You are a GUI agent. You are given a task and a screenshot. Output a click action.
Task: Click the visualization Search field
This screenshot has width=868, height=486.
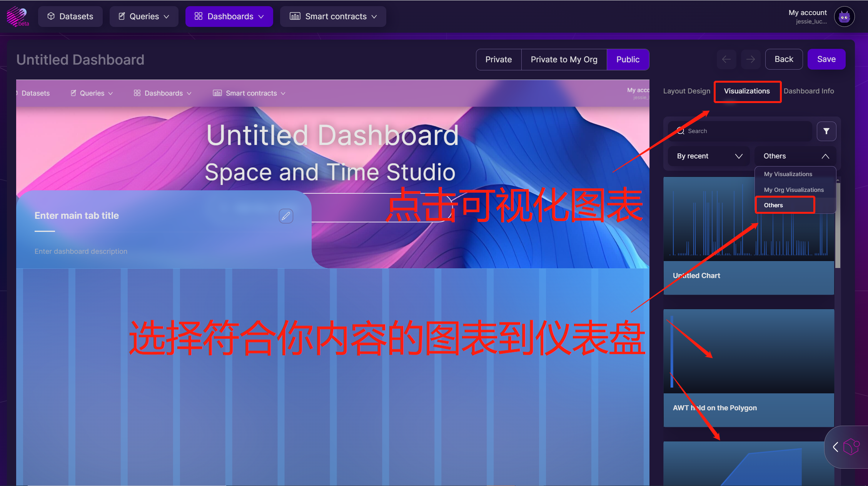pos(740,131)
